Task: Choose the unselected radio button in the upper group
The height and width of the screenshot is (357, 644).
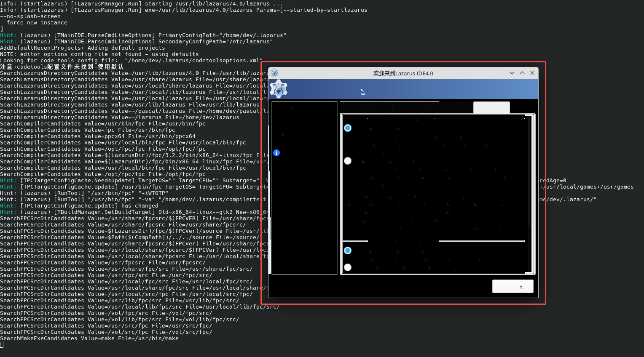Action: pyautogui.click(x=348, y=161)
